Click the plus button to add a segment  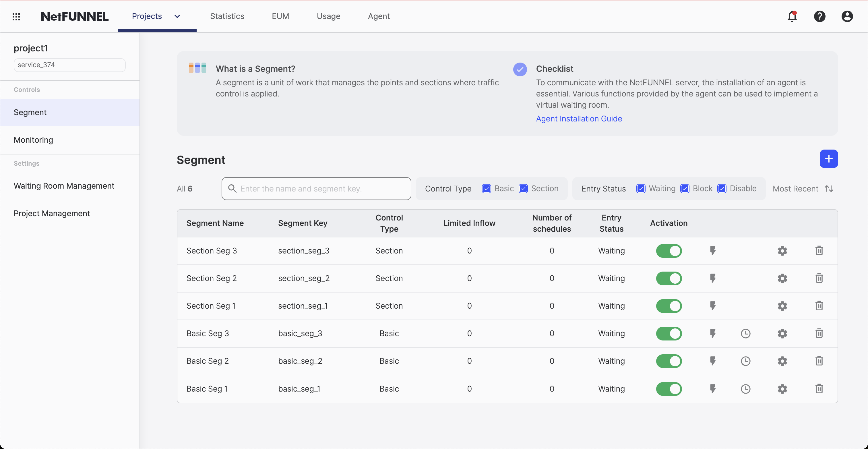point(829,159)
